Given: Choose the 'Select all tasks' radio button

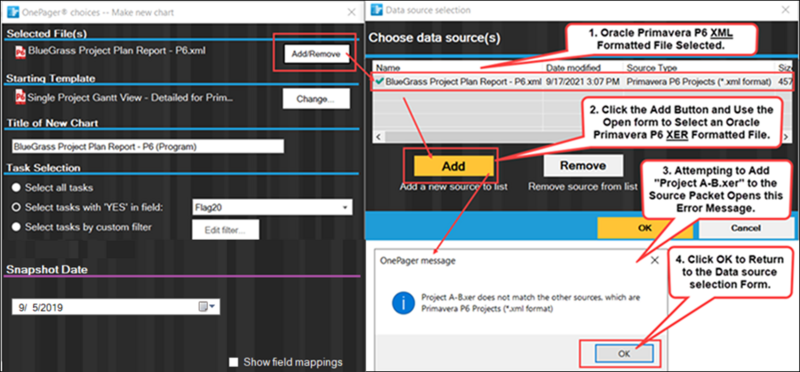Looking at the screenshot, I should pos(16,188).
